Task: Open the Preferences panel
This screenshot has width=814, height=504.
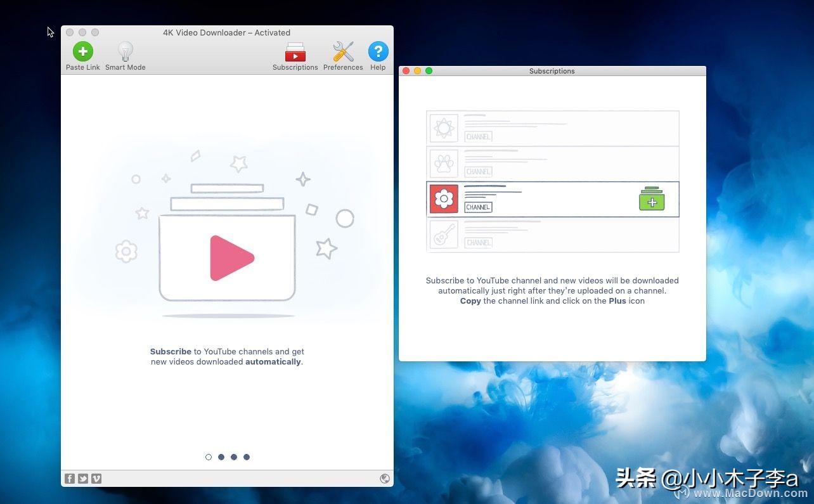Action: pos(342,55)
